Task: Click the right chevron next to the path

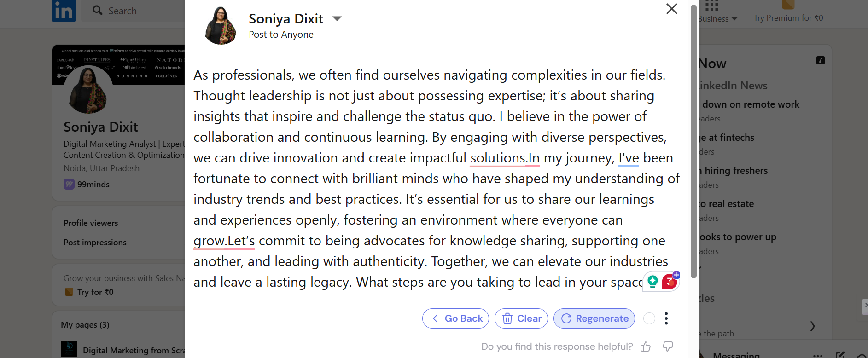Action: [812, 326]
